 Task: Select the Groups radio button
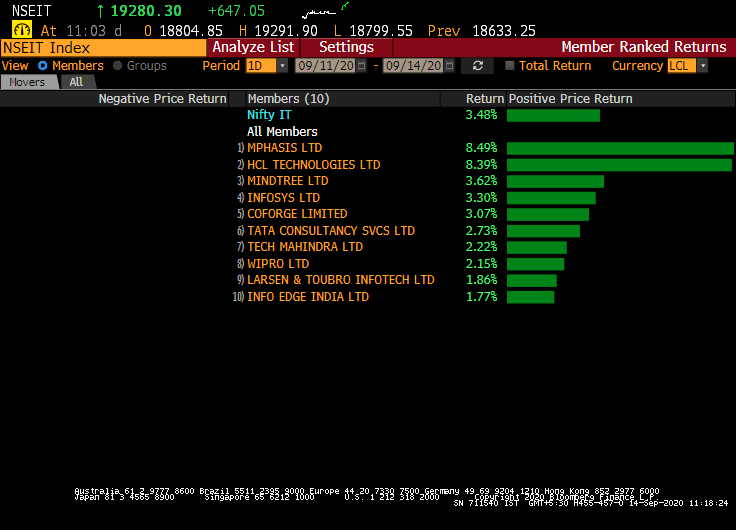pyautogui.click(x=118, y=66)
